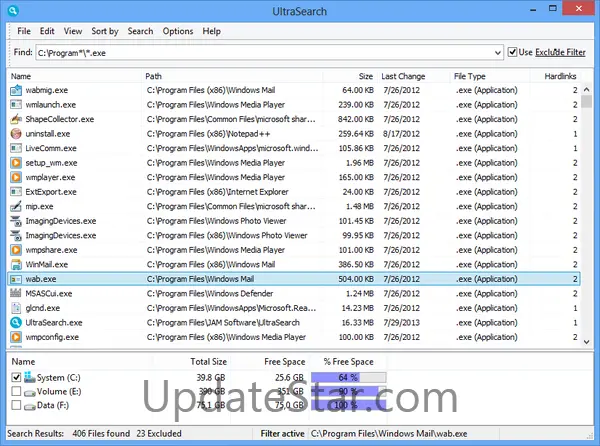The width and height of the screenshot is (600, 446).
Task: Click 23 Excluded in status bar
Action: click(159, 433)
